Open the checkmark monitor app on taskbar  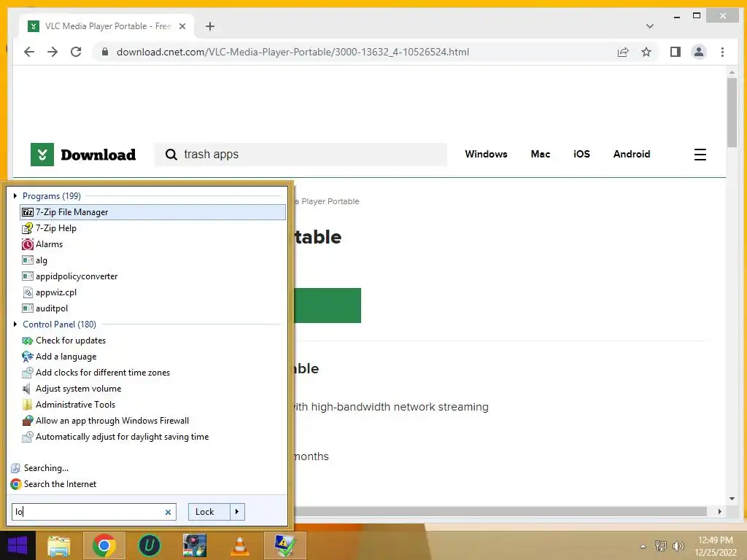pyautogui.click(x=285, y=545)
